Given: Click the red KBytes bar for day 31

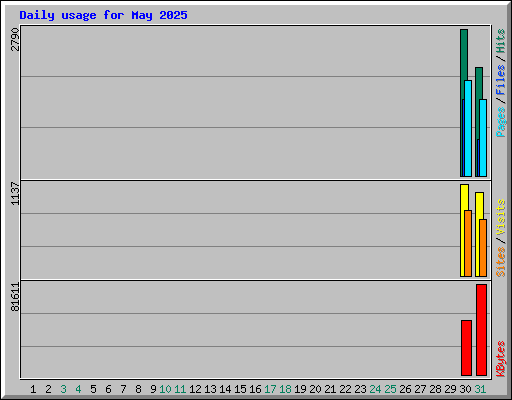Looking at the screenshot, I should 481,330.
